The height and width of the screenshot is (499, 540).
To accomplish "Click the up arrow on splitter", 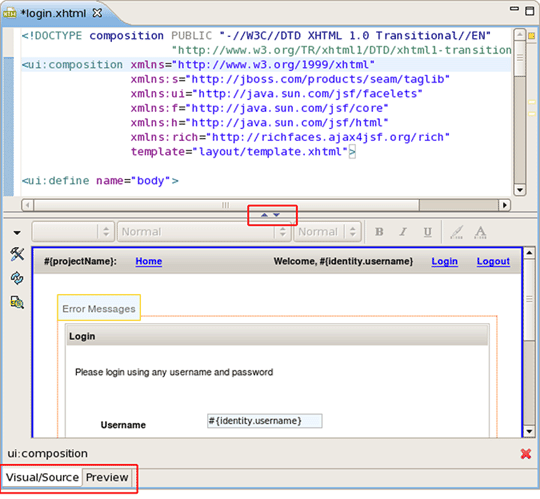I will tap(264, 215).
